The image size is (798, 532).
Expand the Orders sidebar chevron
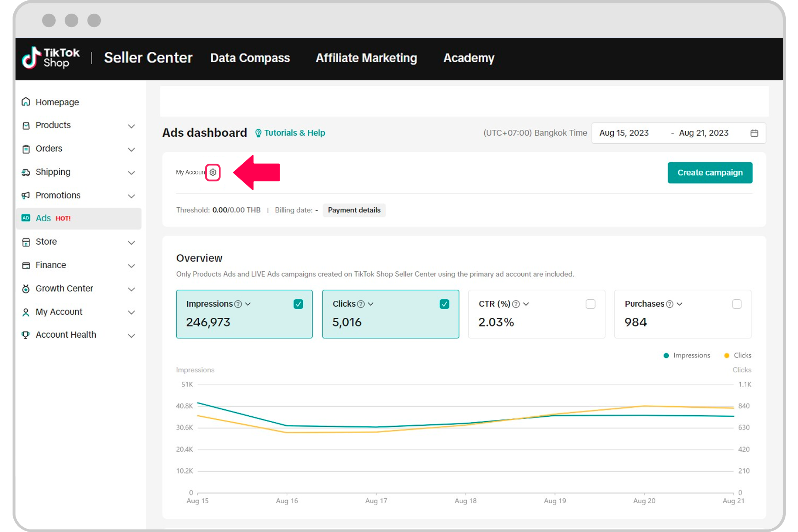(131, 150)
